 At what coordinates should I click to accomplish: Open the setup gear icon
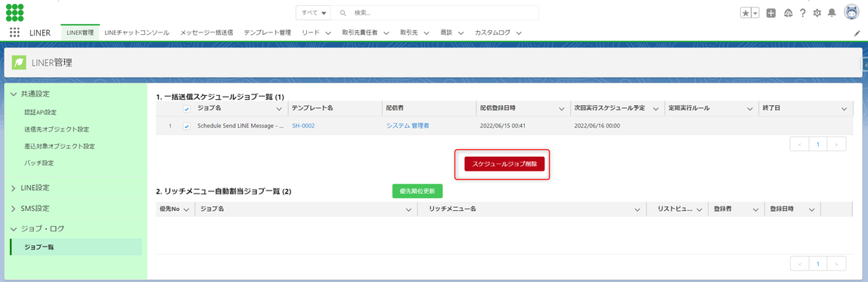click(817, 13)
